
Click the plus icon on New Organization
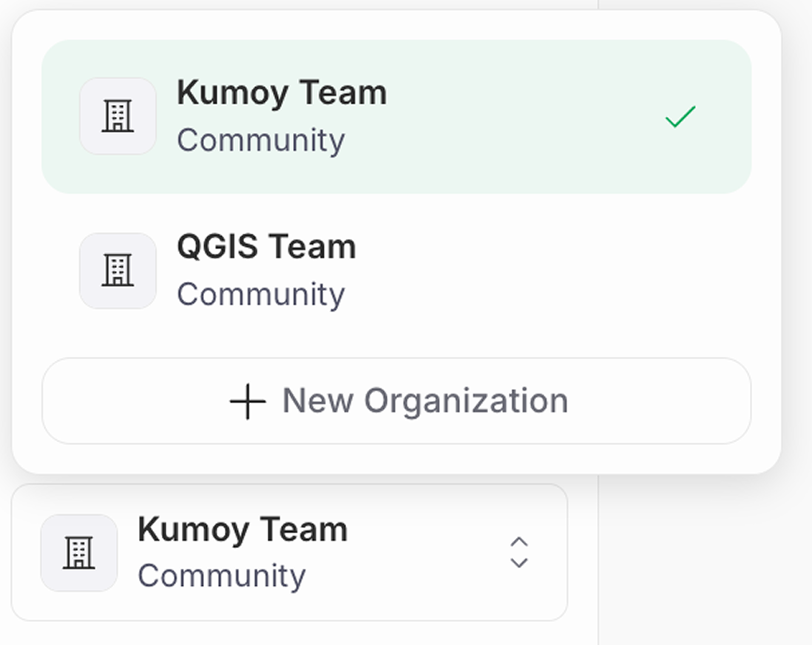pyautogui.click(x=246, y=401)
